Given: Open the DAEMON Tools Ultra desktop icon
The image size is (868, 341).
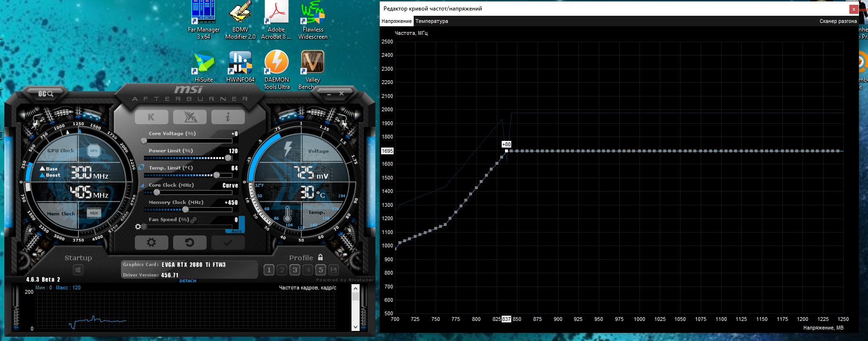Looking at the screenshot, I should click(x=276, y=70).
